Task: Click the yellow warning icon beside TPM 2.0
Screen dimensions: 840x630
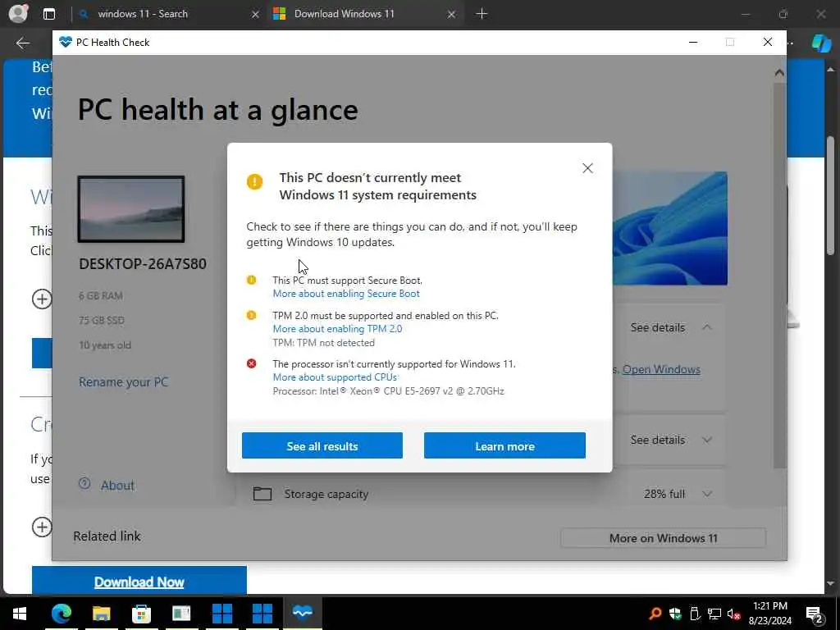Action: tap(251, 315)
